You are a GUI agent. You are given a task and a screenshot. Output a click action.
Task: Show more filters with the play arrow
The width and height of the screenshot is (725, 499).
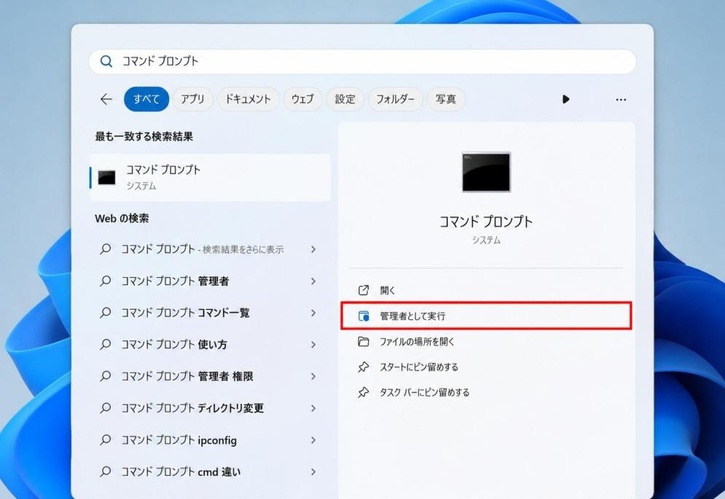565,99
